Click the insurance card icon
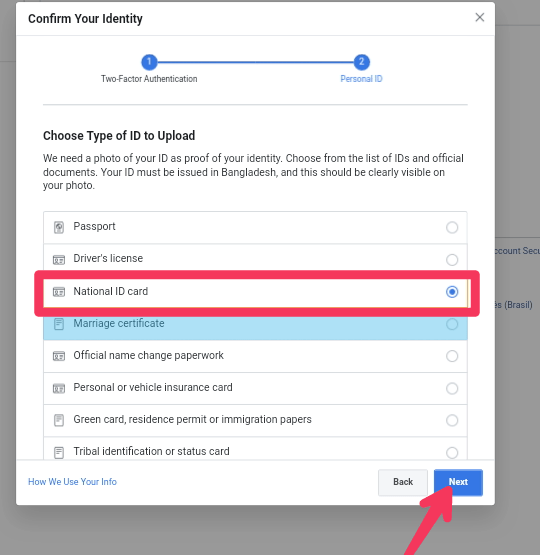Viewport: 540px width, 555px height. (59, 388)
